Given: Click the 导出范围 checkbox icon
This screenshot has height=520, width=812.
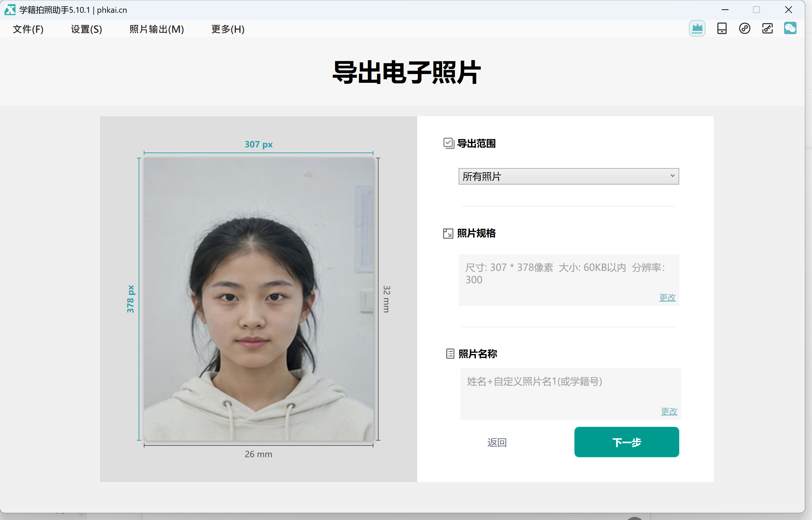Looking at the screenshot, I should point(448,143).
